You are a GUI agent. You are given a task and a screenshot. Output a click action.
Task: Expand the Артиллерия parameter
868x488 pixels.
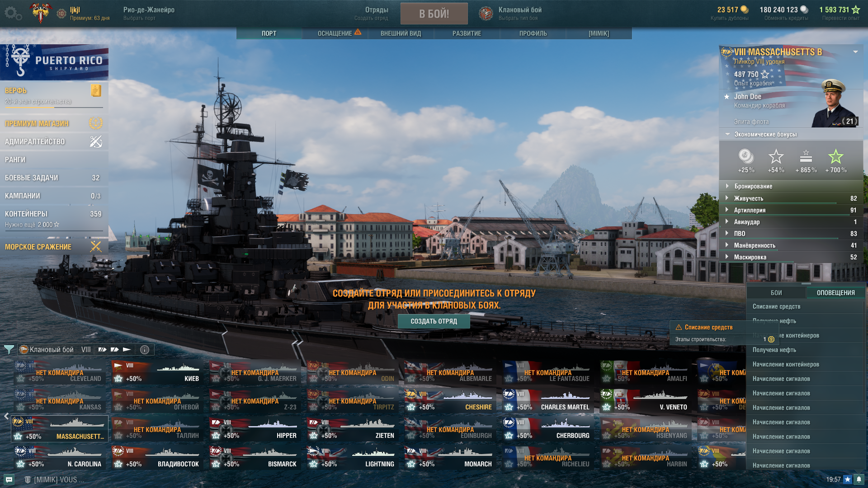[791, 210]
